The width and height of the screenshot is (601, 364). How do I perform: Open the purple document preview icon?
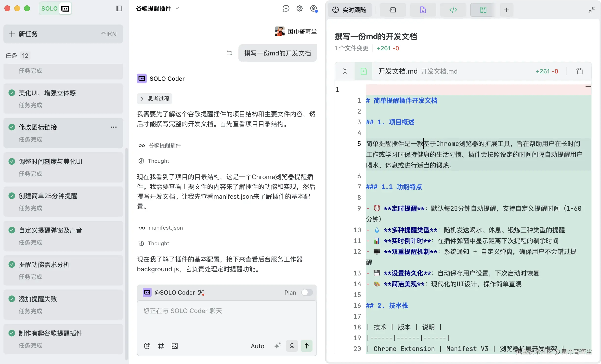tap(423, 10)
